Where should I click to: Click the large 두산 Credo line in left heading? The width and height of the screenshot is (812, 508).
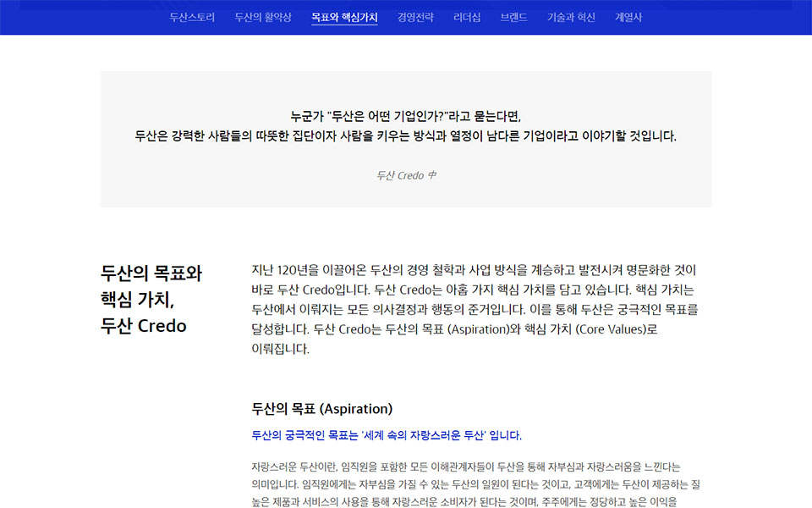click(144, 326)
